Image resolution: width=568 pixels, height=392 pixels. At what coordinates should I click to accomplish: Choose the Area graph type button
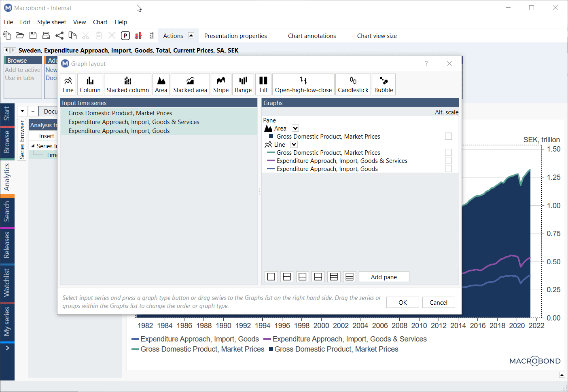click(161, 84)
